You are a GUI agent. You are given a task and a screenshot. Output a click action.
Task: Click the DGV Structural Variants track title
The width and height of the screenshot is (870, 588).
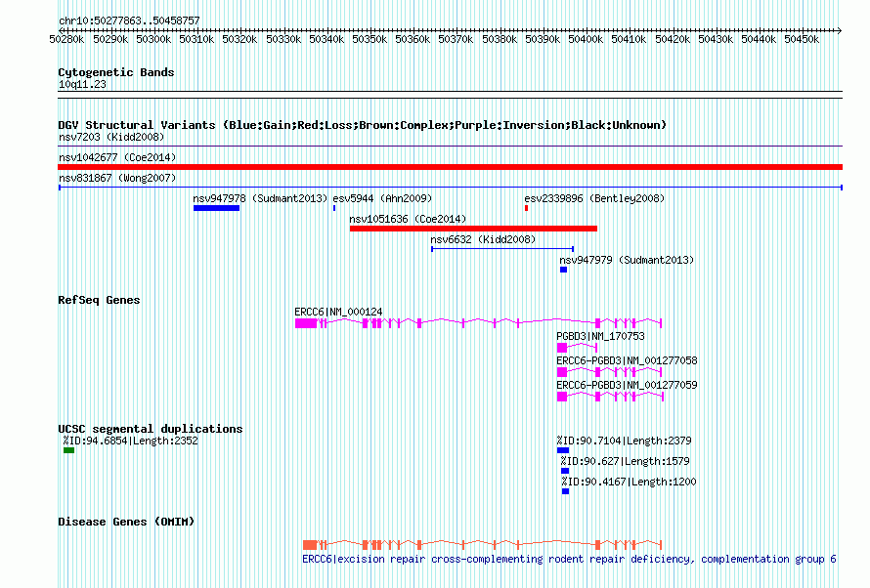pos(362,125)
